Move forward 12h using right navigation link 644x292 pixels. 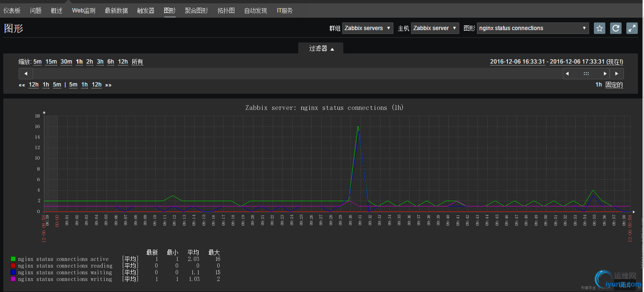97,85
